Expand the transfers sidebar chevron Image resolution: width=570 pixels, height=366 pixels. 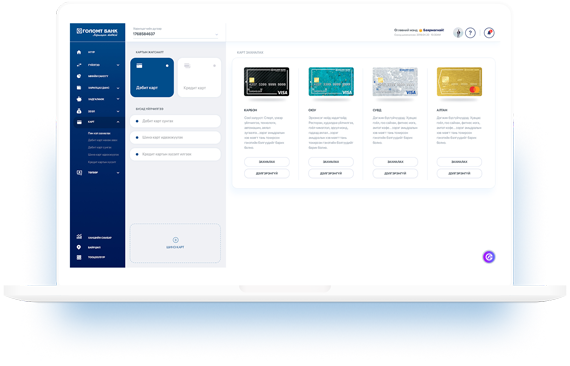coord(118,65)
